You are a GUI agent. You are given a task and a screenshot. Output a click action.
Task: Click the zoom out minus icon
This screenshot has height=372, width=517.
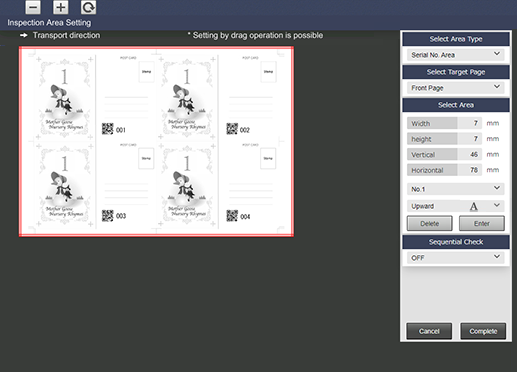point(33,7)
